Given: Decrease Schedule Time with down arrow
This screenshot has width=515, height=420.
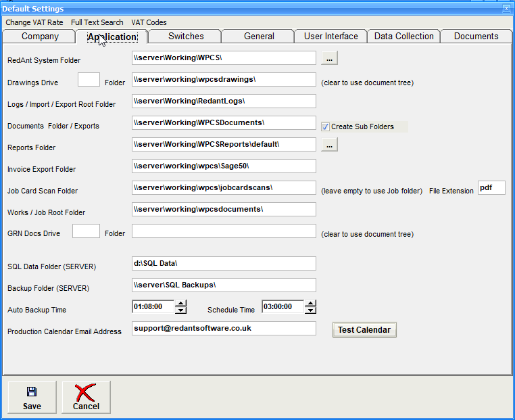Looking at the screenshot, I should 310,310.
